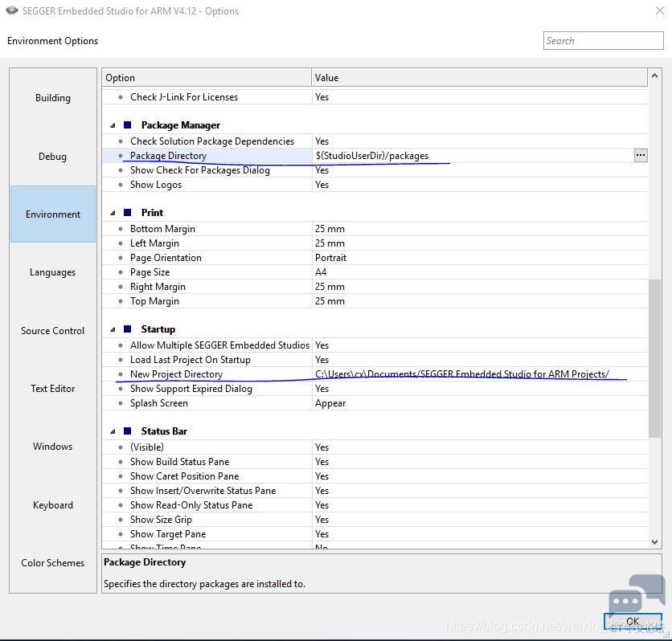The image size is (672, 641).
Task: Click the vertical scrollbar thumb
Action: pyautogui.click(x=654, y=358)
